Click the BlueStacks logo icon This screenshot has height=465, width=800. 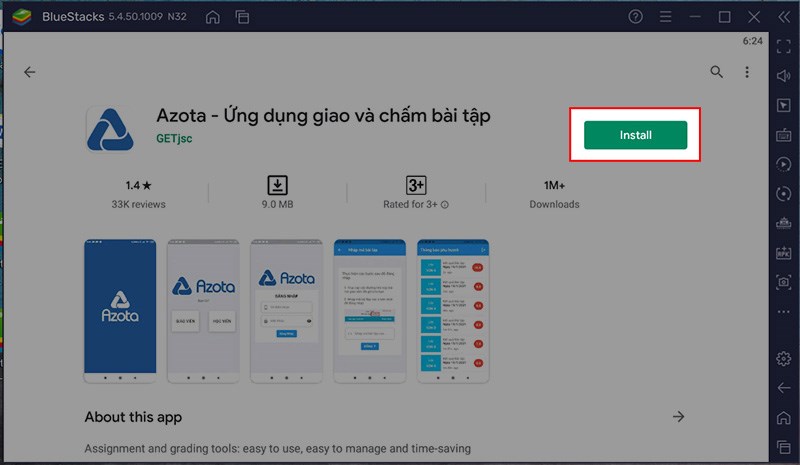(x=21, y=17)
